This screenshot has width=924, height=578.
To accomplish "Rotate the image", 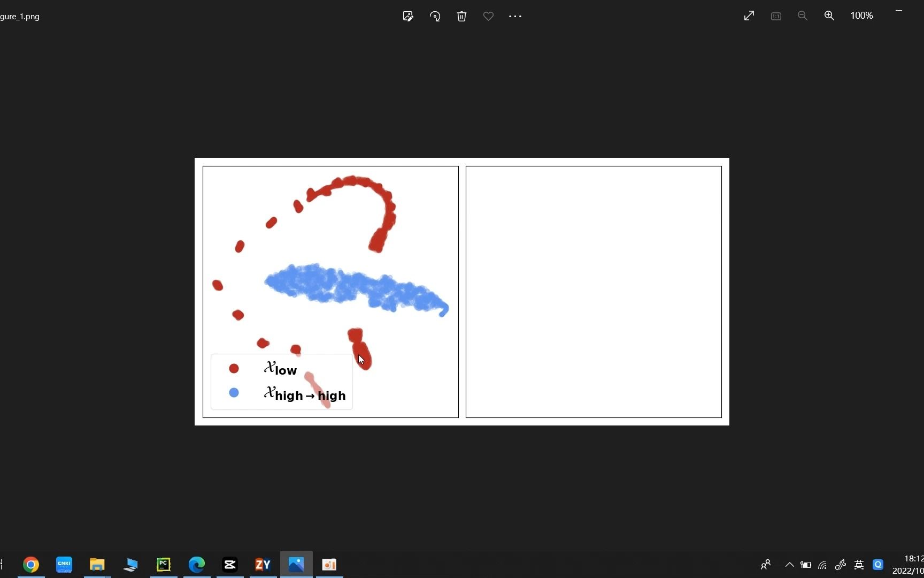I will 435,16.
